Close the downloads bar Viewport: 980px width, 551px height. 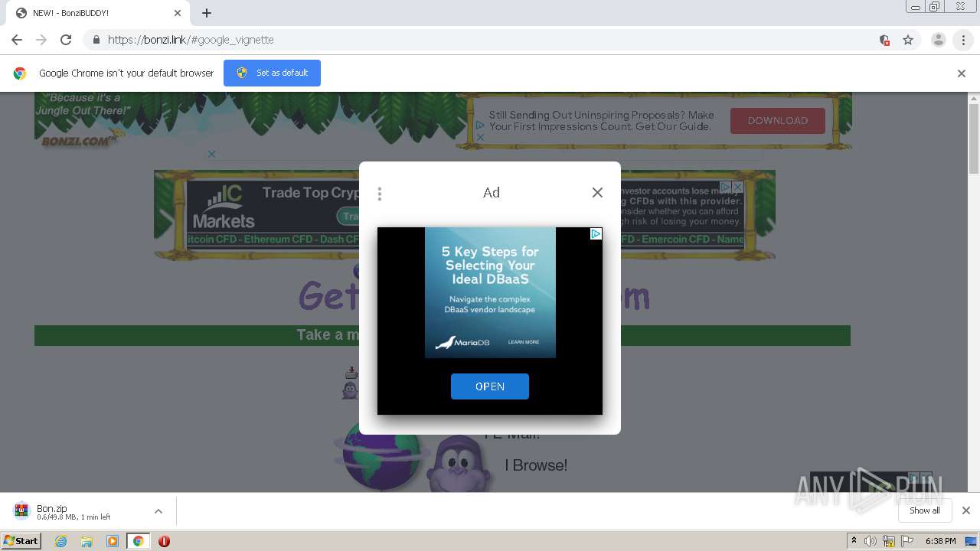click(966, 510)
